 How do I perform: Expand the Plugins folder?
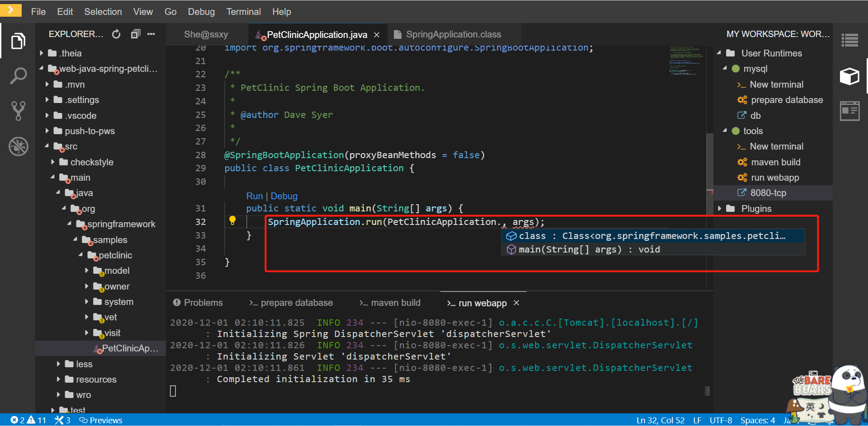719,208
